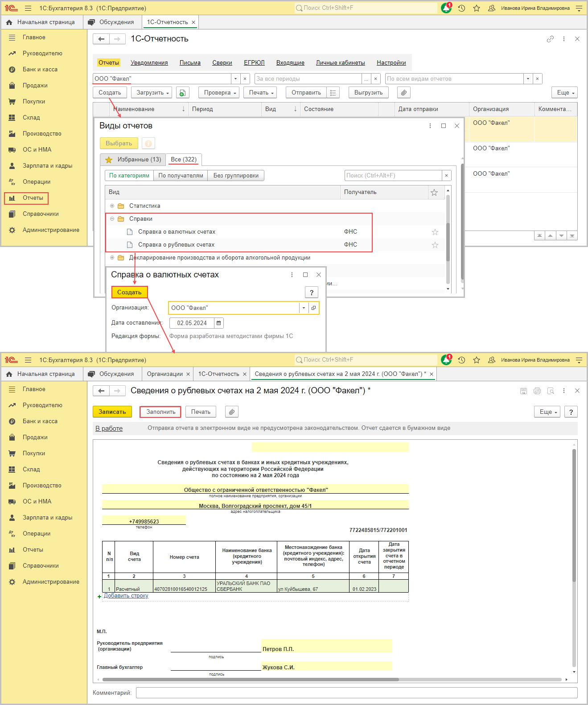Click save diskette icon in bottom form header

tap(524, 391)
